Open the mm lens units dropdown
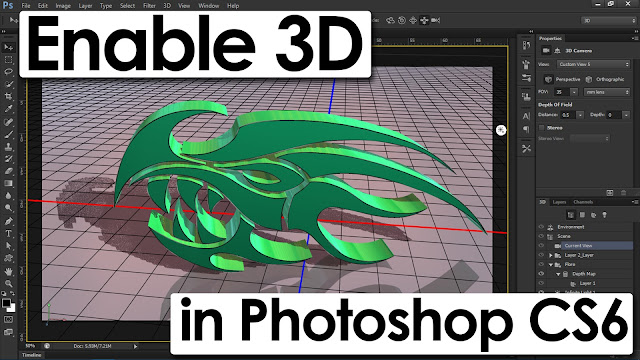Image resolution: width=640 pixels, height=360 pixels. click(607, 92)
